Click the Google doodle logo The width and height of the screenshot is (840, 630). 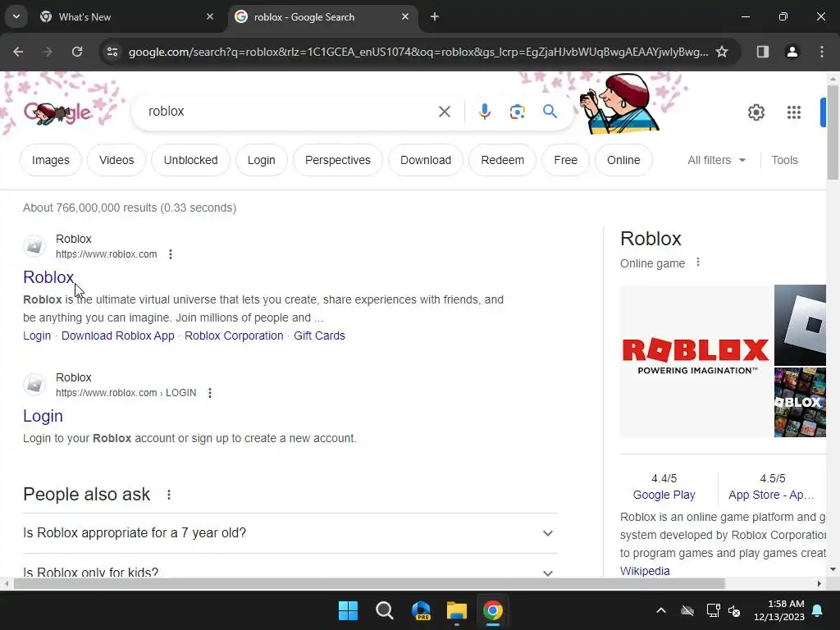click(x=58, y=112)
